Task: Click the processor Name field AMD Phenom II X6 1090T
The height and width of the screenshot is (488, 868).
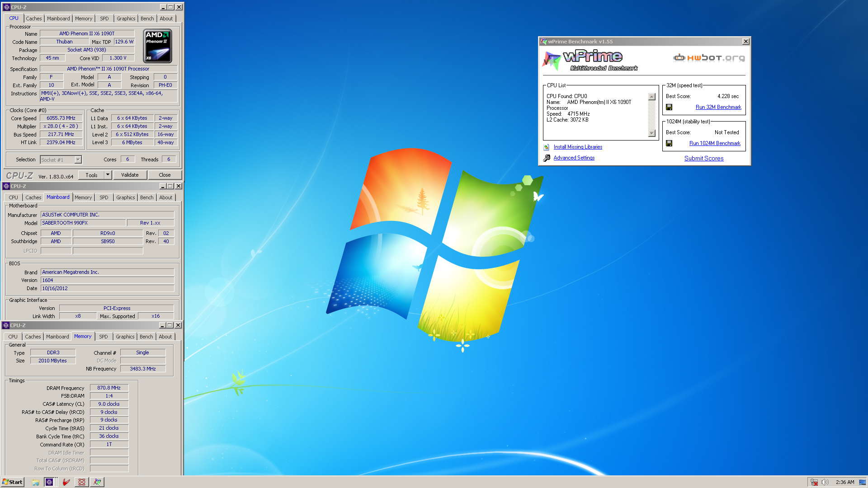Action: [x=87, y=33]
